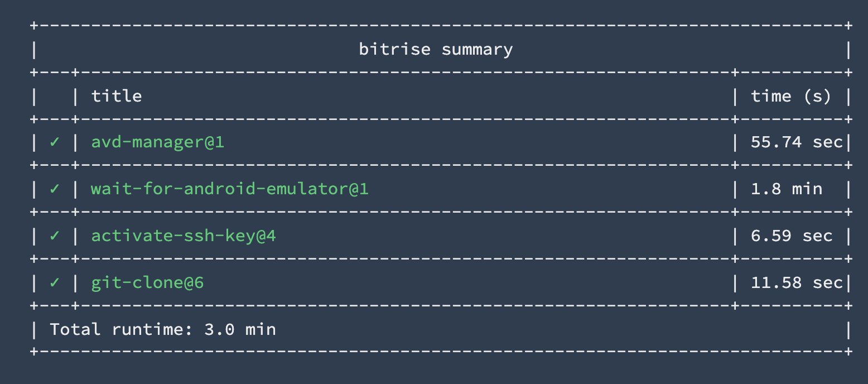Click the checkmark next to wait-for-android-emulator@1
The height and width of the screenshot is (384, 868).
click(54, 189)
